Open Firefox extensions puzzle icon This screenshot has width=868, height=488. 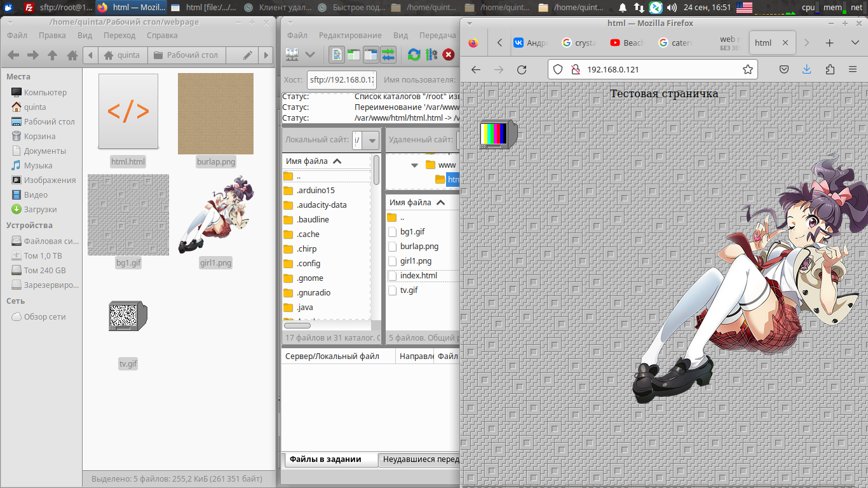coord(830,70)
